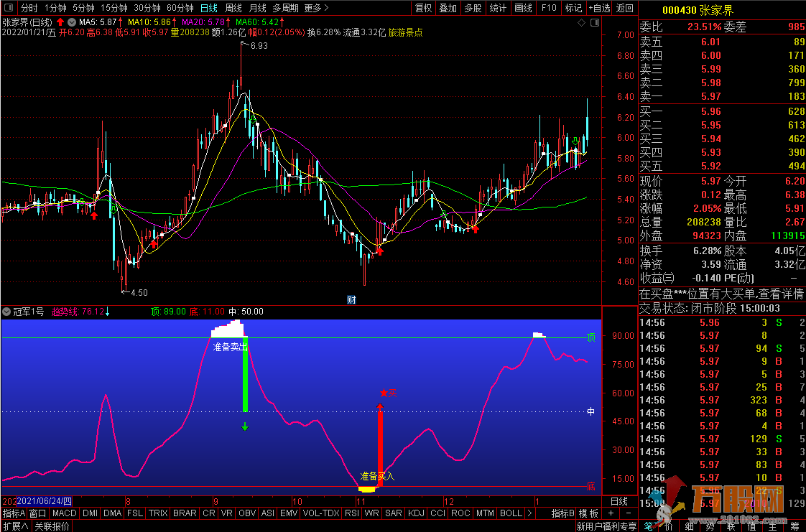Viewport: 806px width, 532px height.
Task: Click the red up arrow beside 张家界(日线)
Action: click(x=60, y=22)
